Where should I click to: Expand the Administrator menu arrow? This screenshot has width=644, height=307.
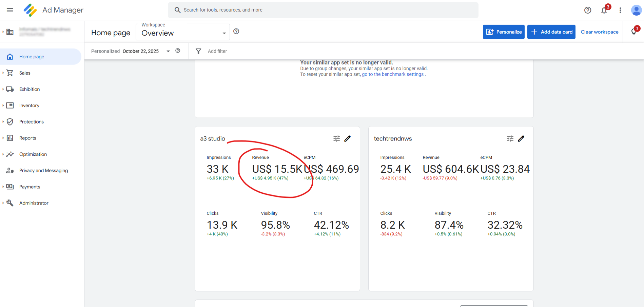pos(3,203)
